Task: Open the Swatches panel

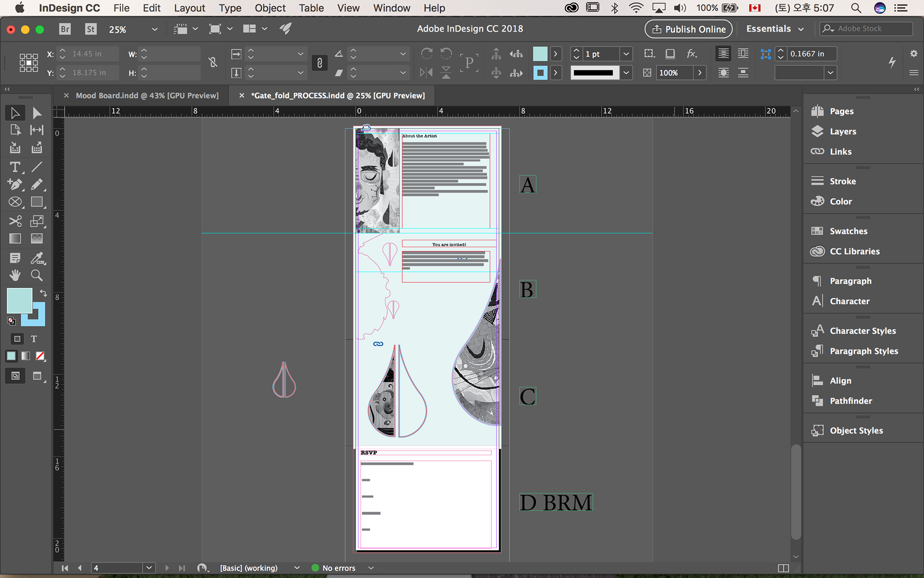Action: click(x=848, y=231)
